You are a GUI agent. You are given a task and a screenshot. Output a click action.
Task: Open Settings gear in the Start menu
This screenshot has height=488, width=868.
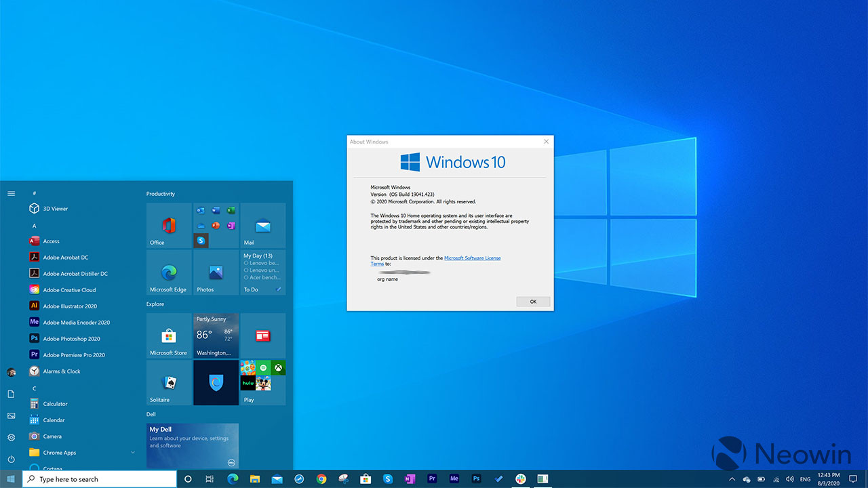[11, 437]
